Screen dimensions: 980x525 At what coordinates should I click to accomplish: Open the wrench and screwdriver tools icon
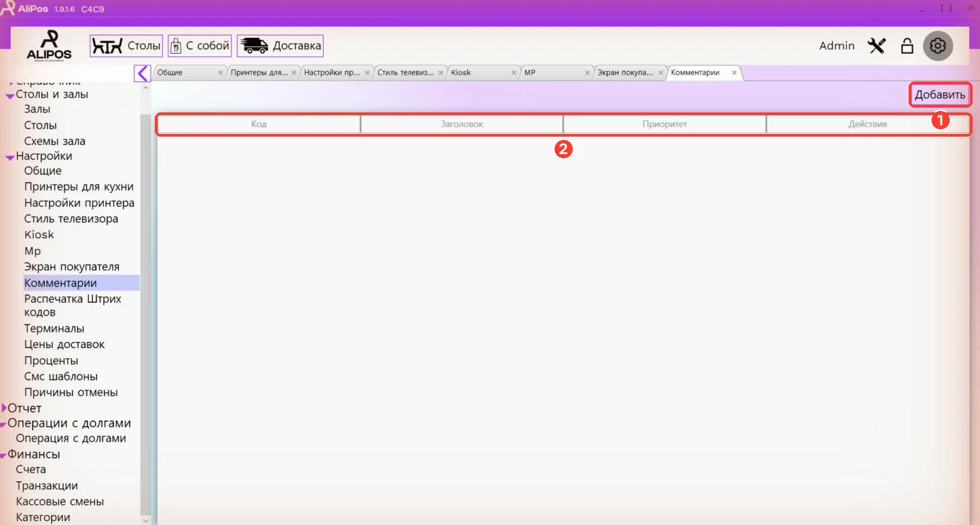coord(876,46)
